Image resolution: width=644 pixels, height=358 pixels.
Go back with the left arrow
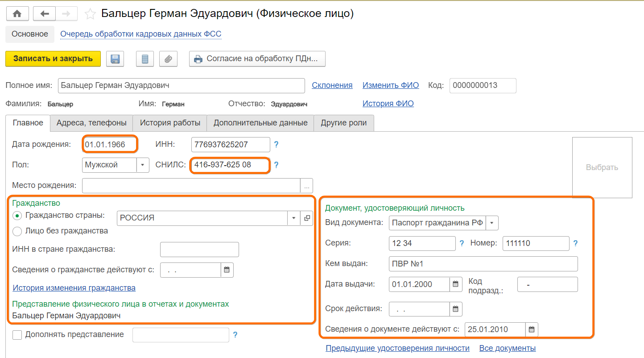pos(44,14)
